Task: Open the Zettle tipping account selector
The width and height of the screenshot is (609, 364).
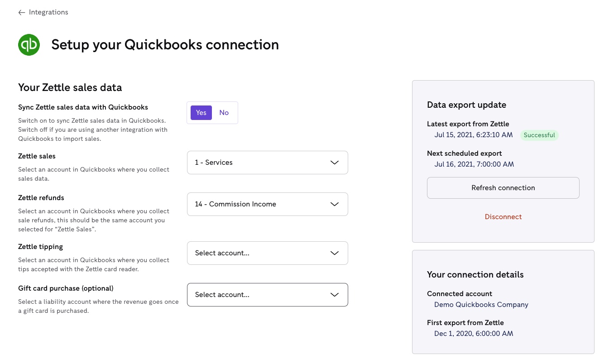Action: [x=267, y=253]
